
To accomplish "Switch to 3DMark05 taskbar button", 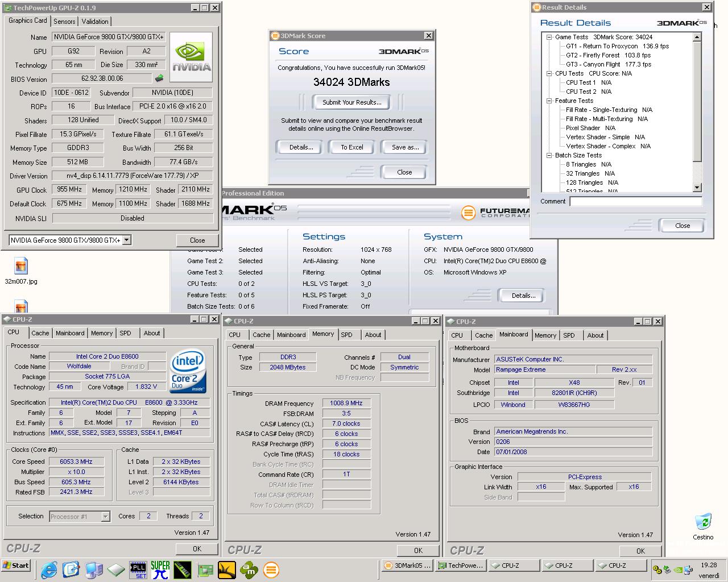I will [x=407, y=566].
